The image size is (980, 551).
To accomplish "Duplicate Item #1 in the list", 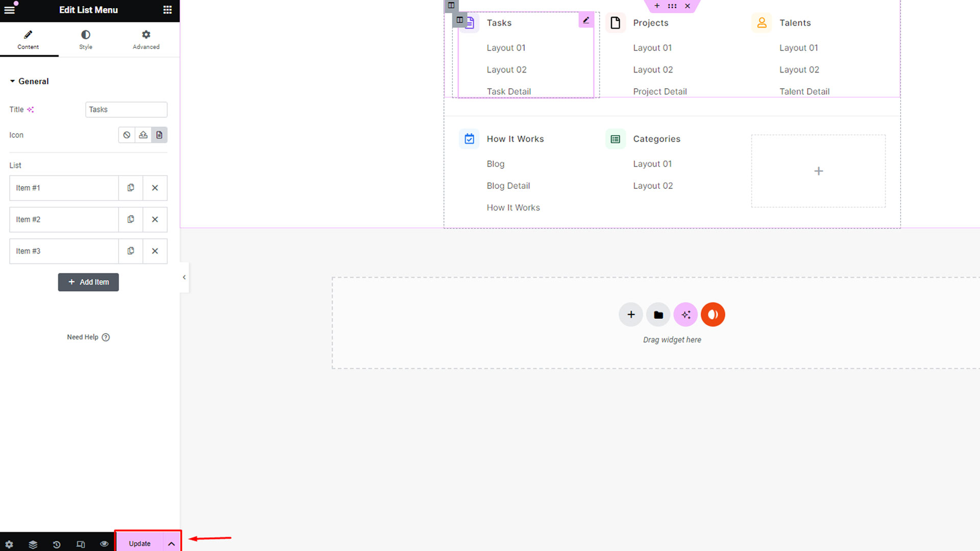I will 131,188.
